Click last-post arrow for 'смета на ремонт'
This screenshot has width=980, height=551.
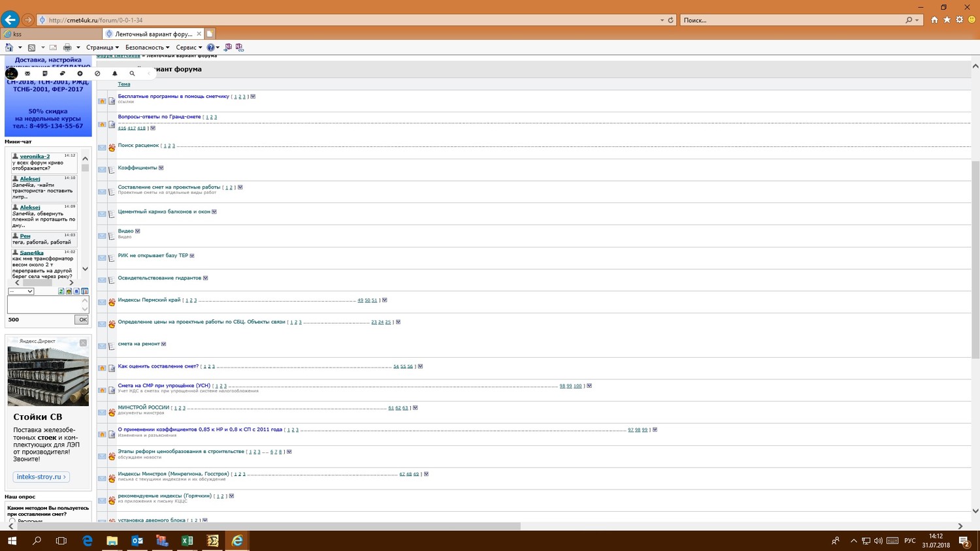pos(163,344)
